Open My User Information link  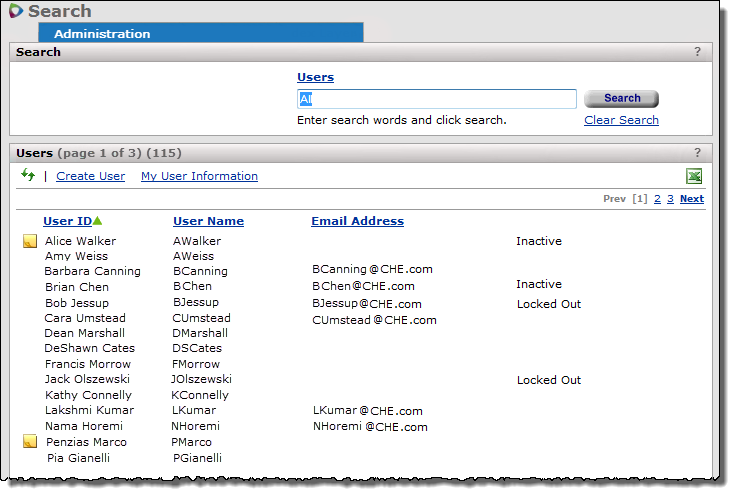pyautogui.click(x=199, y=176)
